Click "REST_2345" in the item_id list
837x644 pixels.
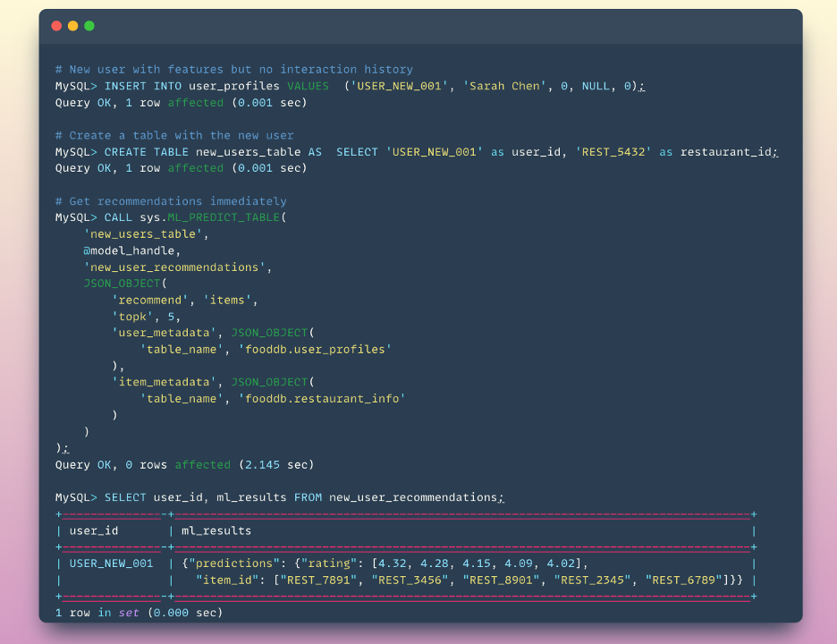click(x=592, y=580)
